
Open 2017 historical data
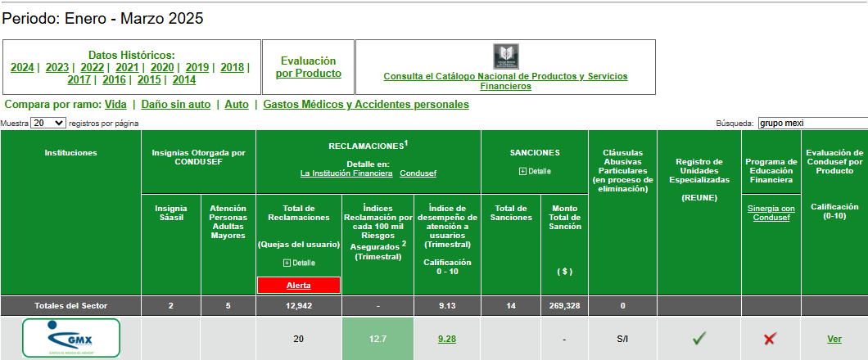[79, 79]
